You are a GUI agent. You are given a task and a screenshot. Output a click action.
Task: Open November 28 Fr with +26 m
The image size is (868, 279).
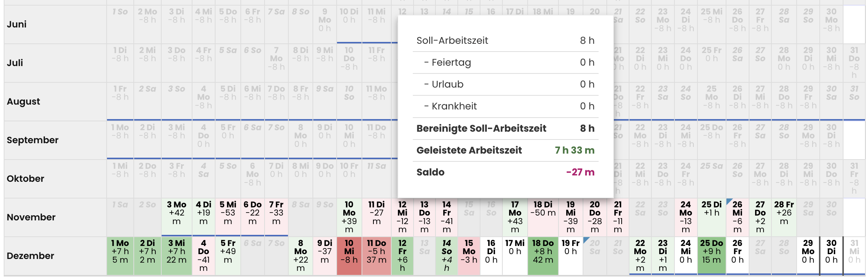pos(784,217)
